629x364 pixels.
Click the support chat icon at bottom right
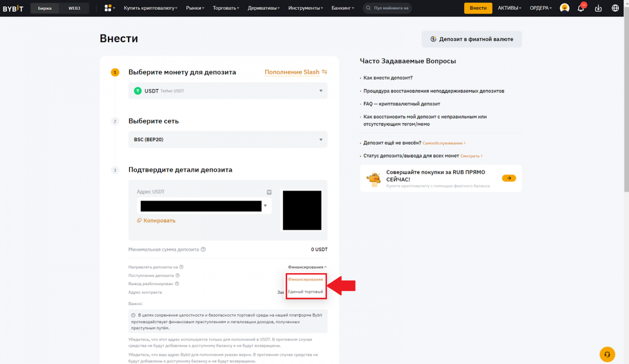pyautogui.click(x=607, y=354)
